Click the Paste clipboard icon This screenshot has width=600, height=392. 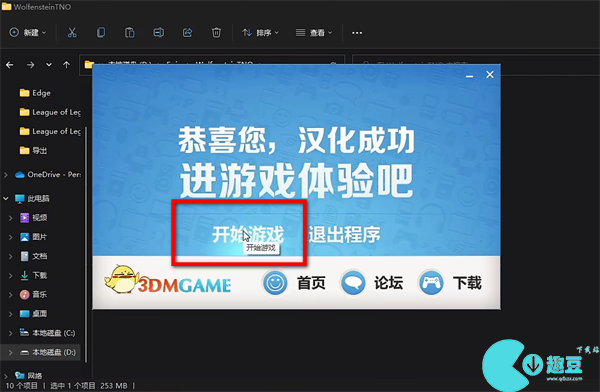point(129,33)
